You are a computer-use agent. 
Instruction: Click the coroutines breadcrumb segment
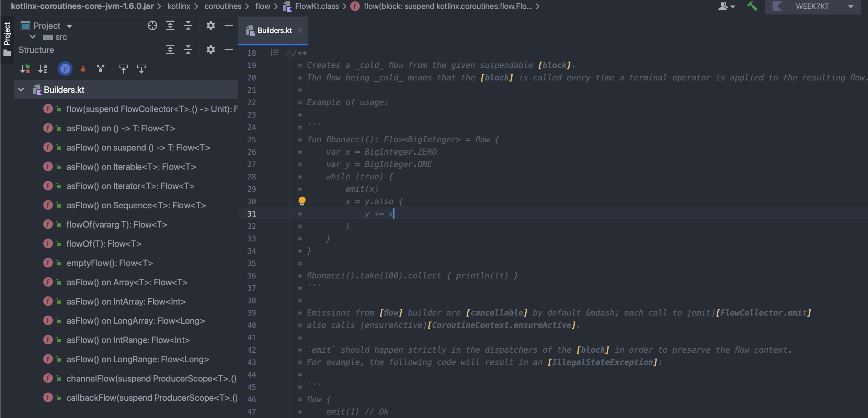tap(223, 6)
